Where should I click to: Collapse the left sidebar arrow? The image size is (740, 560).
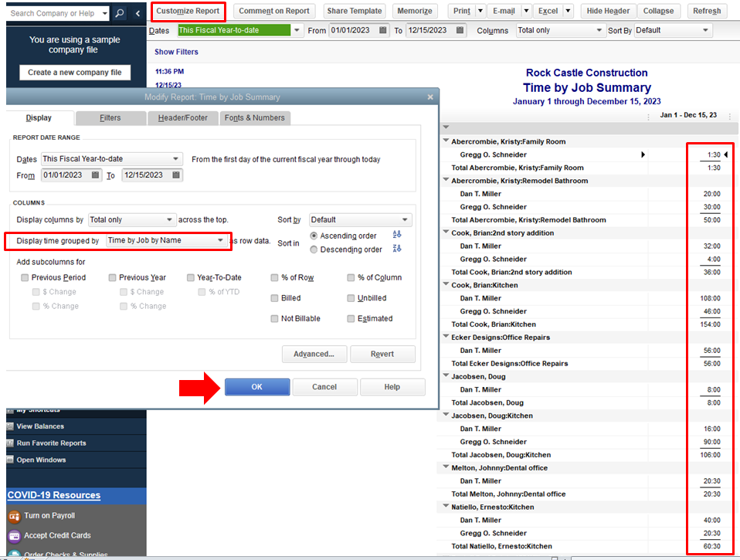137,13
